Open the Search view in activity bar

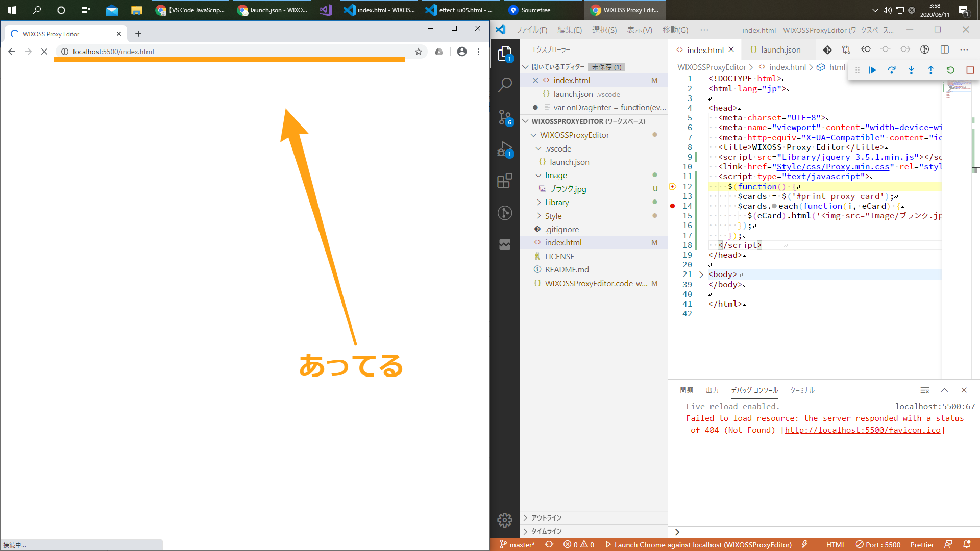point(505,85)
